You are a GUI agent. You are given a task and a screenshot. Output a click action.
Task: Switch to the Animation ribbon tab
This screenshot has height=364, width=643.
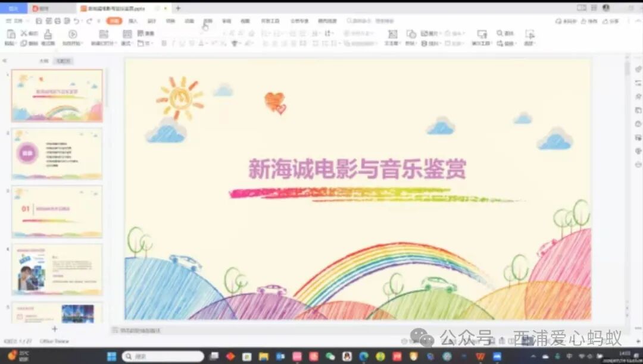[x=189, y=21]
